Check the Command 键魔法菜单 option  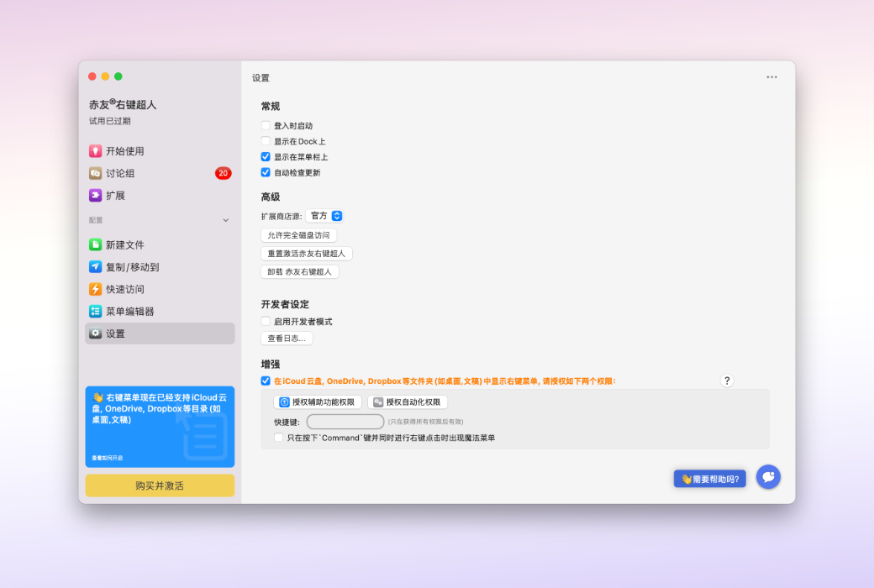tap(279, 438)
